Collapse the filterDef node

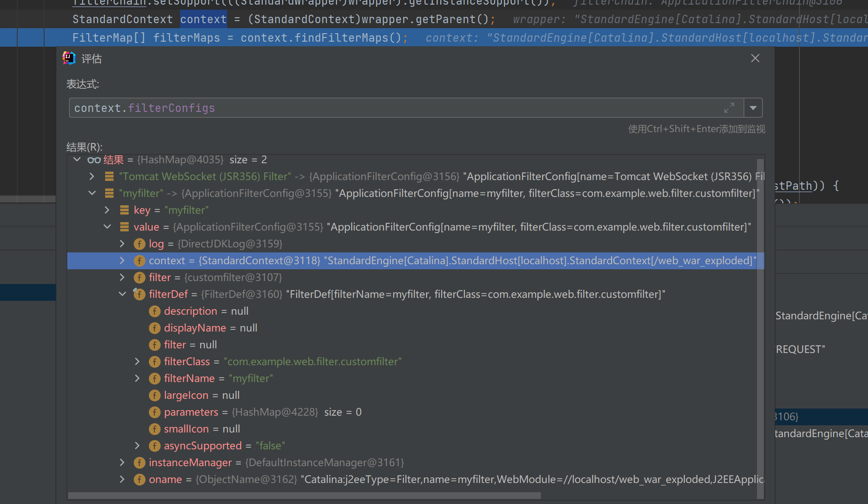tap(122, 294)
